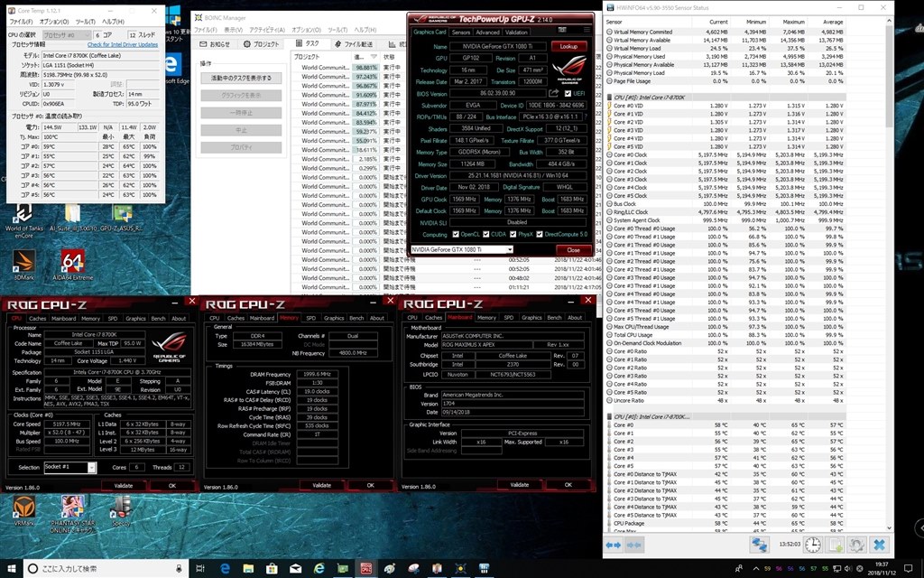924x578 pixels.
Task: Open the GPU selection dropdown in GPU-Z
Action: [x=461, y=249]
